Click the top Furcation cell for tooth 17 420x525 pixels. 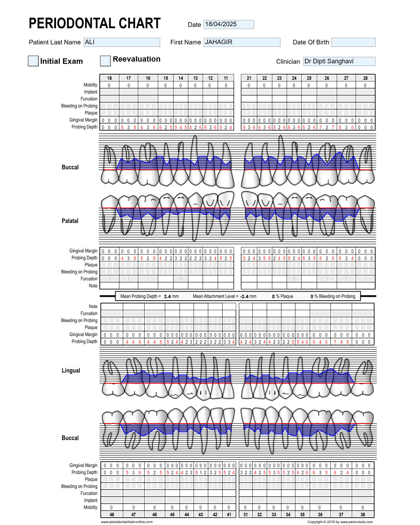[128, 99]
